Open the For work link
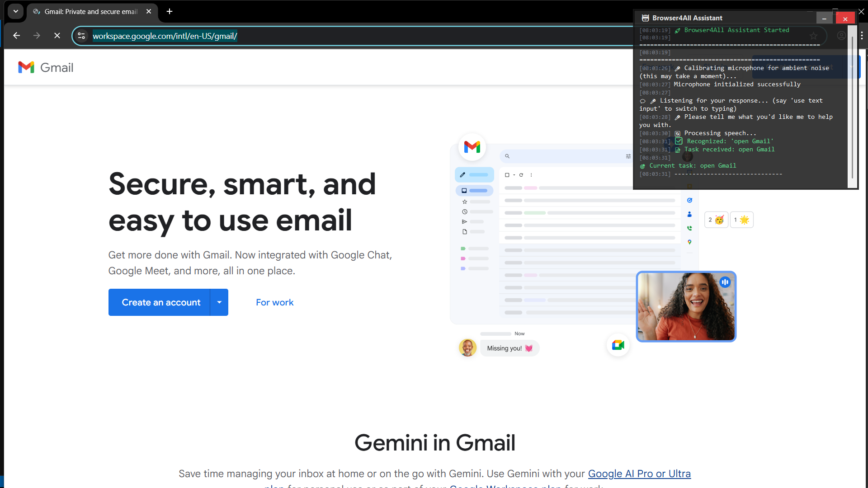The width and height of the screenshot is (868, 488). point(274,302)
